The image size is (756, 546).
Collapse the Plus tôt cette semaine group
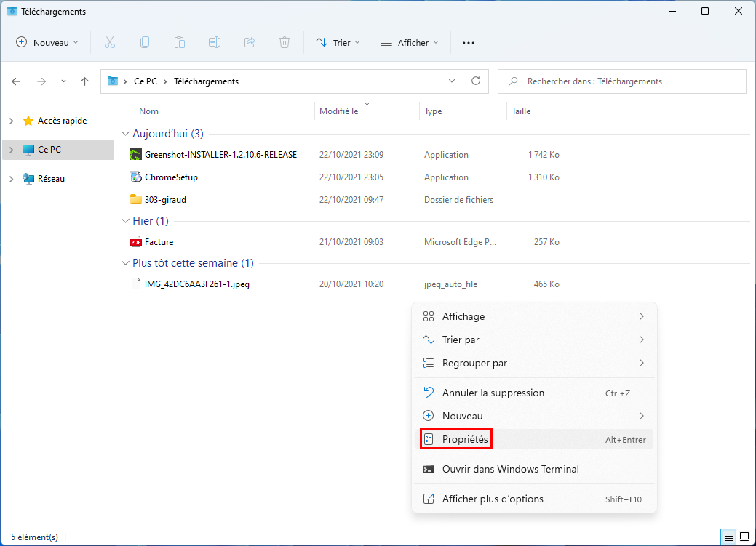point(125,263)
